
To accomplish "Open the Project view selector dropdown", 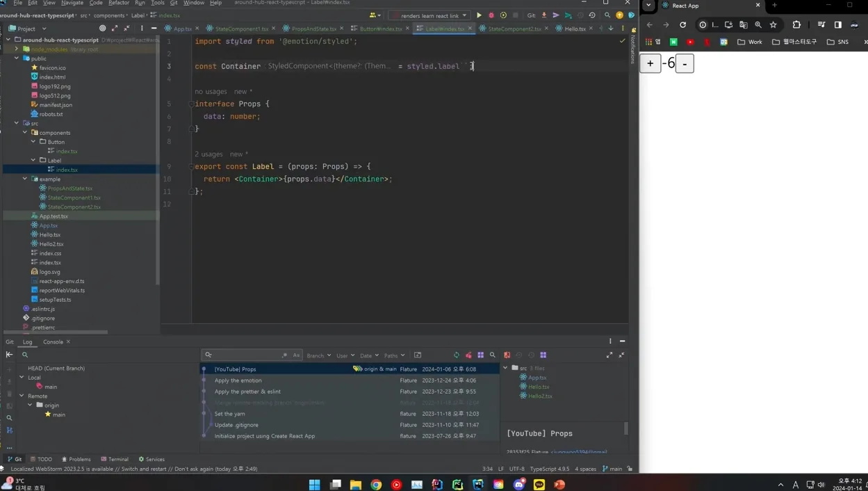I will [28, 29].
